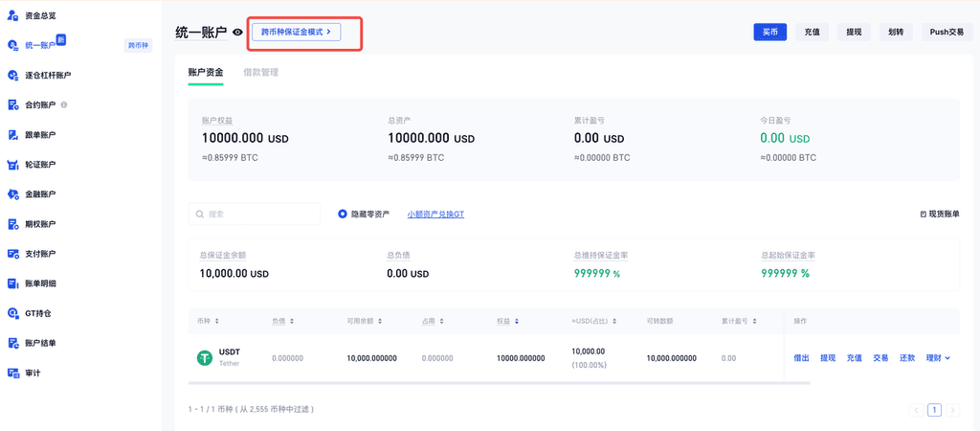The height and width of the screenshot is (431, 980).
Task: Click the horizontal scrollbar below the table
Action: pyautogui.click(x=498, y=383)
